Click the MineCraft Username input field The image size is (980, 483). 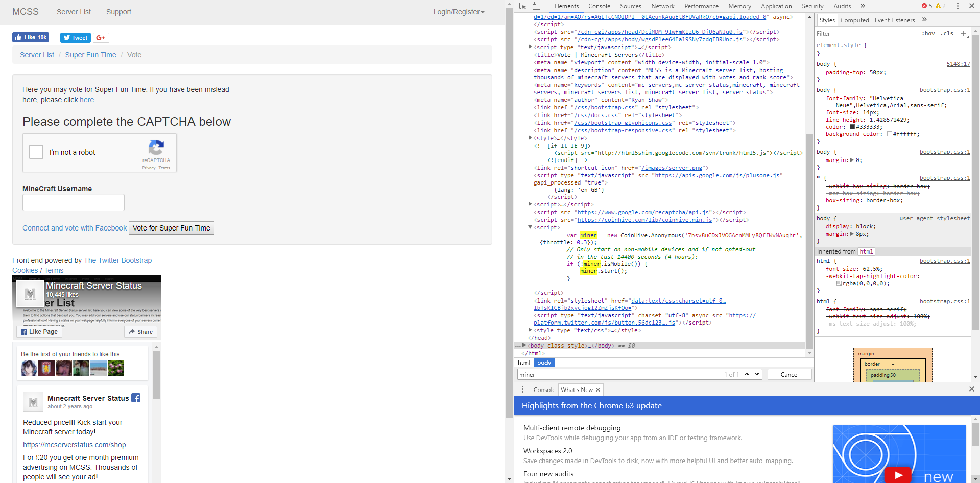click(74, 202)
